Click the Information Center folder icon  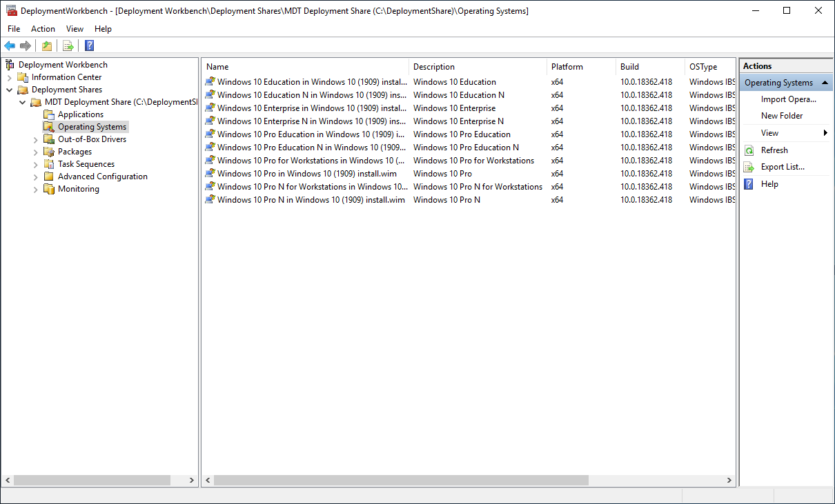(23, 77)
